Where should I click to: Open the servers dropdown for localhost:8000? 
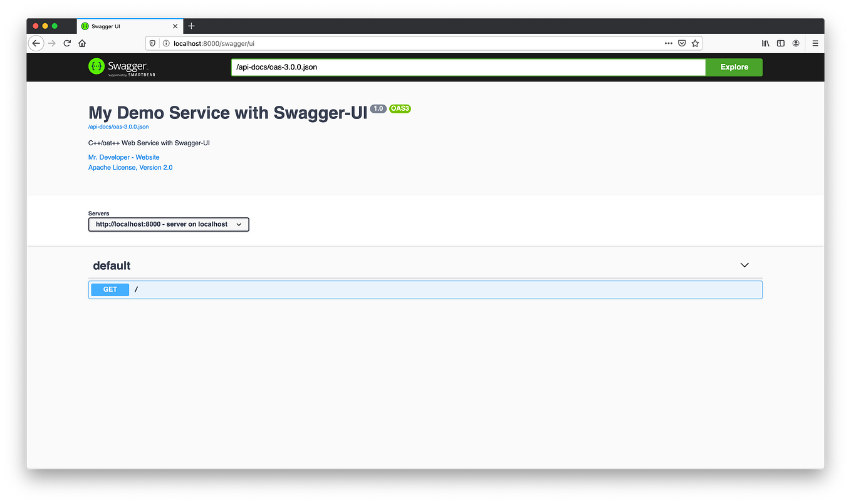[x=168, y=224]
